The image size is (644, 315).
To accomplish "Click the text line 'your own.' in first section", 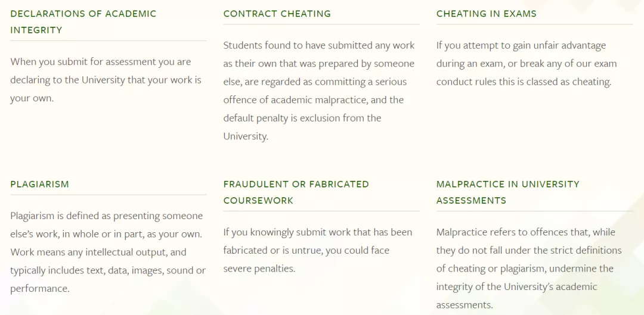I will click(32, 98).
